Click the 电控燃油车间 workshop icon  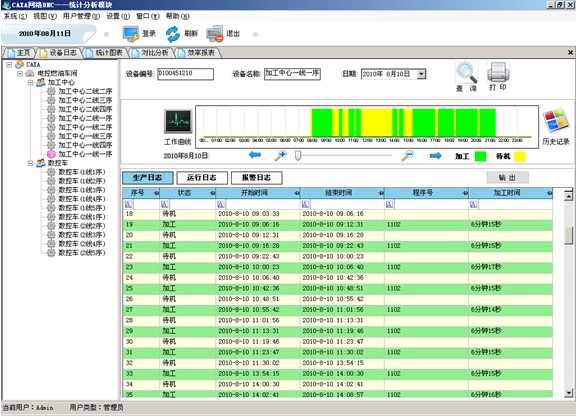(x=30, y=73)
